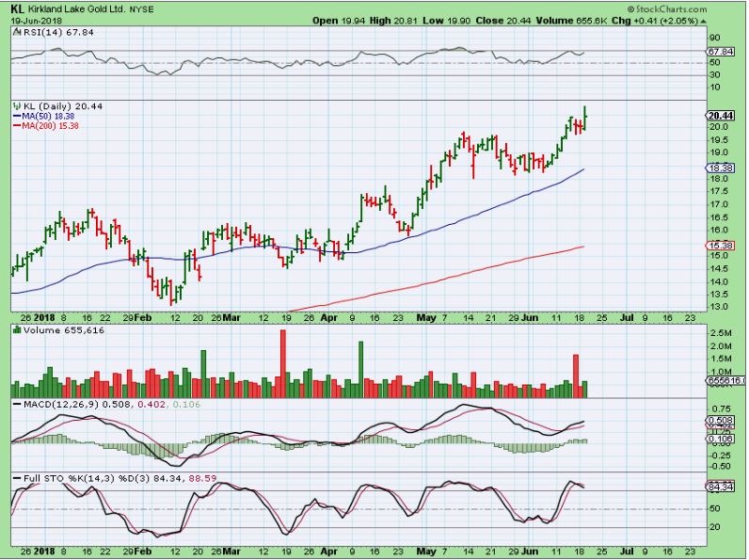Click the Close 20.44 header value
This screenshot has height=560, width=749.
click(503, 21)
